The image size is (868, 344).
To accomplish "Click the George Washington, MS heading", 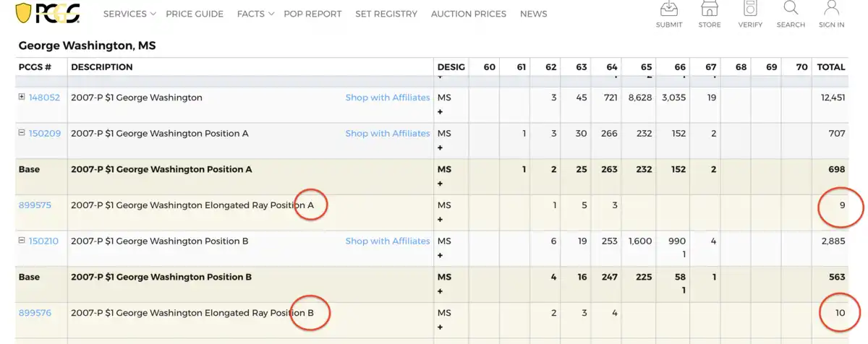I will pyautogui.click(x=87, y=46).
